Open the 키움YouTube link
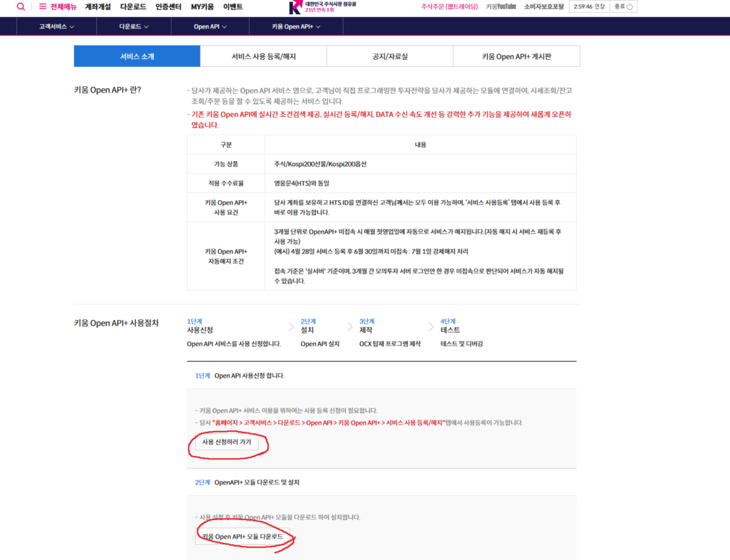The image size is (730, 560). coord(500,6)
